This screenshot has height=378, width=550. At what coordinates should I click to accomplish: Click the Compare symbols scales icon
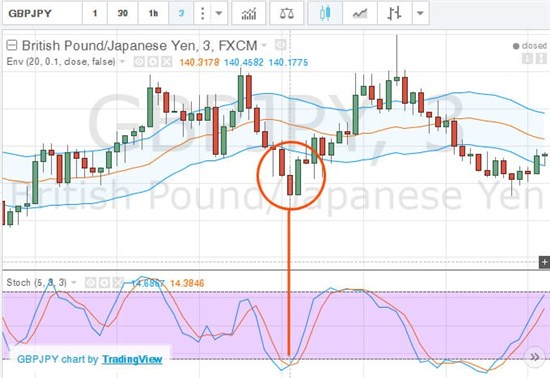(287, 13)
